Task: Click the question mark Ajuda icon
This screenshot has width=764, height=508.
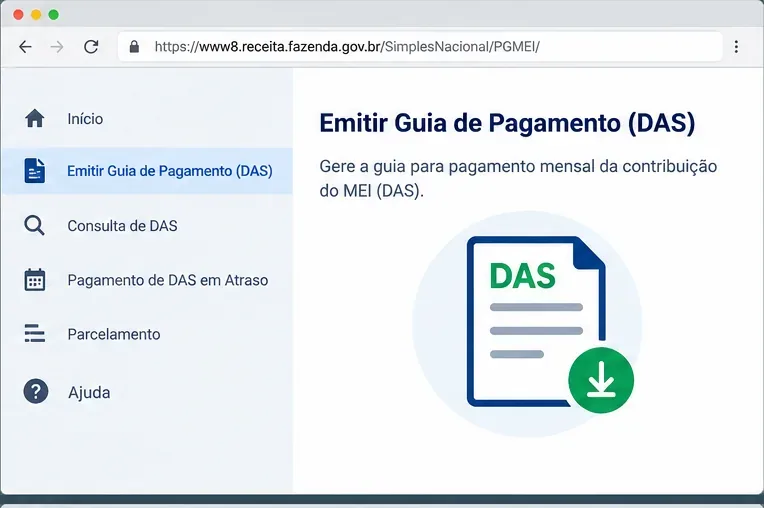Action: coord(36,392)
